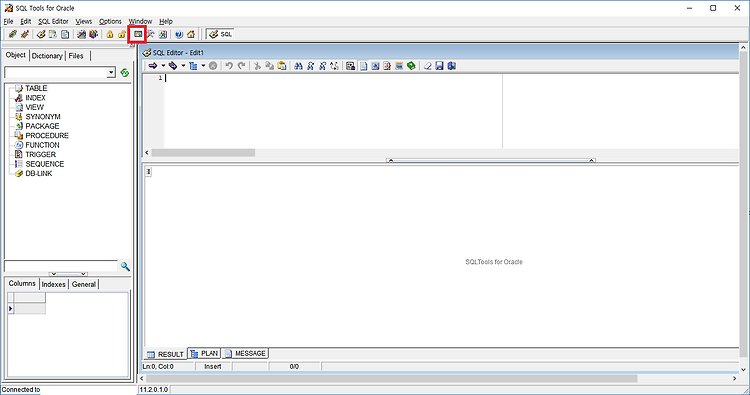Screen dimensions: 750x395
Task: Open the Help menu
Action: 166,22
